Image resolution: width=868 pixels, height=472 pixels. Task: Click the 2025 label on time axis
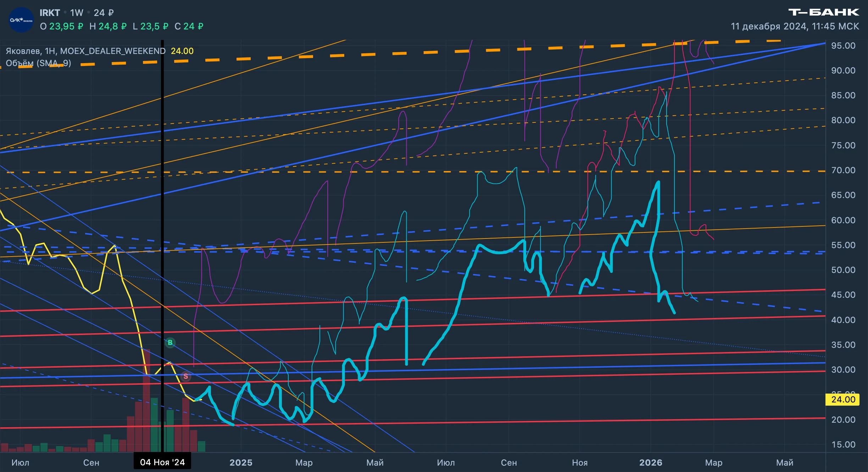pos(241,462)
